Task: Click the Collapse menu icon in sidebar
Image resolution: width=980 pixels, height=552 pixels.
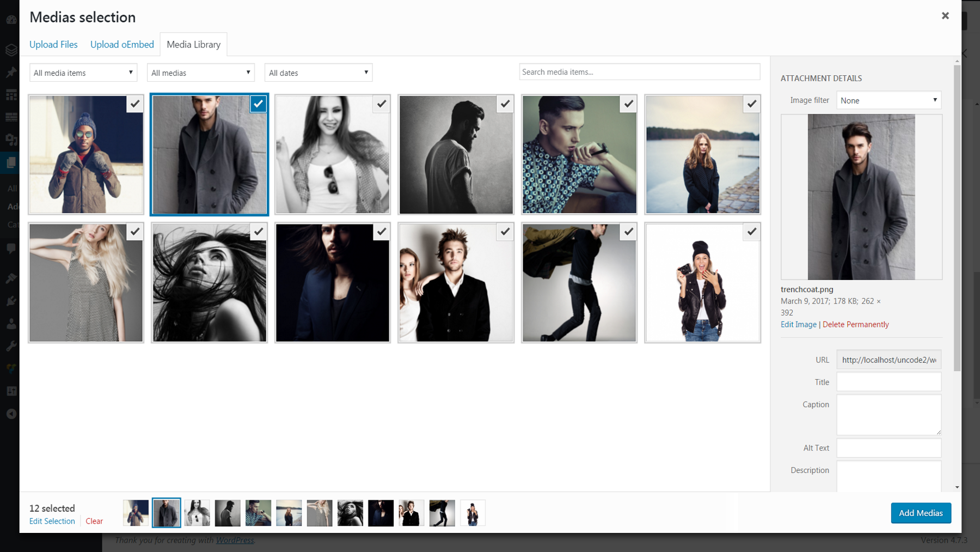Action: tap(11, 414)
